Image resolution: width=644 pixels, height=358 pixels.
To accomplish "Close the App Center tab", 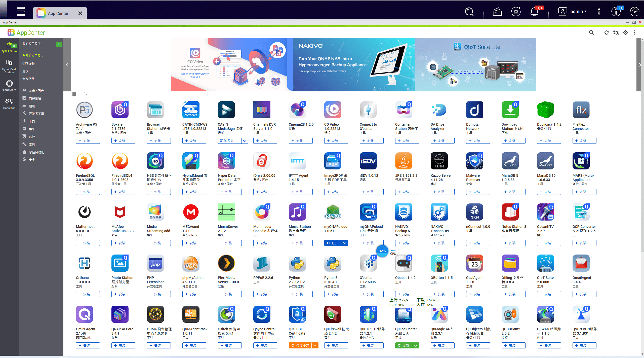I will click(x=80, y=13).
